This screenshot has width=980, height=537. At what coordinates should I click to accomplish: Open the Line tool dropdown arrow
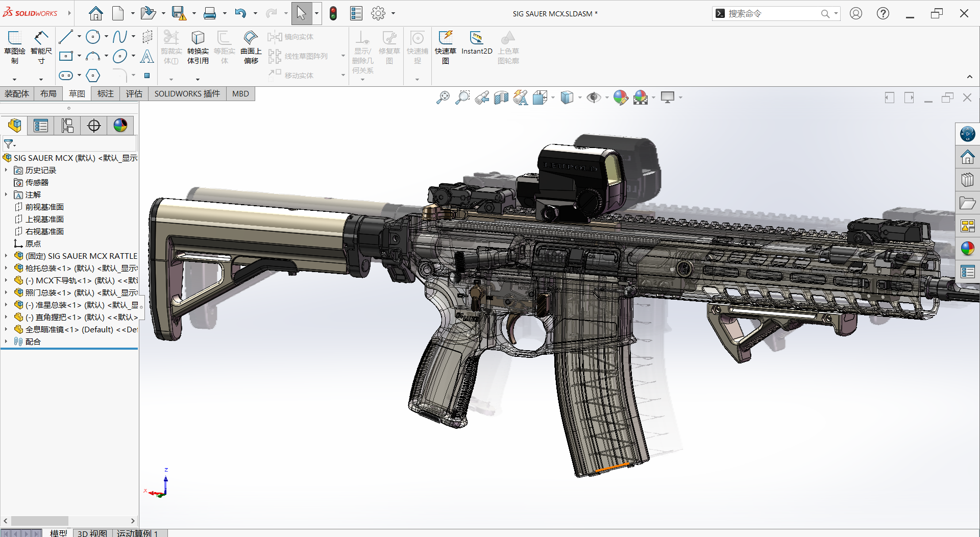click(79, 37)
